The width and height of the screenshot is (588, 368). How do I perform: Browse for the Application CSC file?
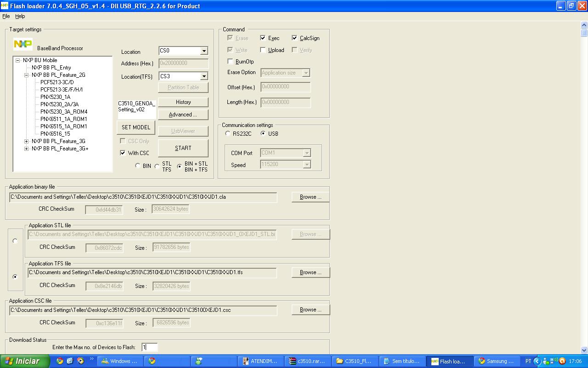(311, 310)
